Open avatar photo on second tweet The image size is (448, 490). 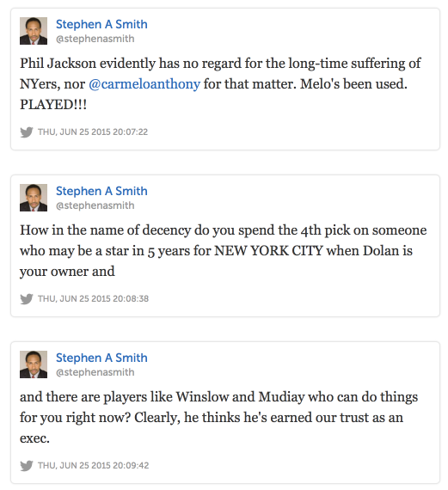34,198
